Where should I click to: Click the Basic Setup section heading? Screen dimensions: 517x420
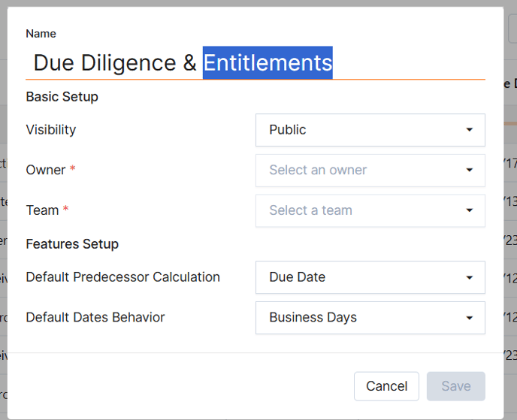click(62, 97)
